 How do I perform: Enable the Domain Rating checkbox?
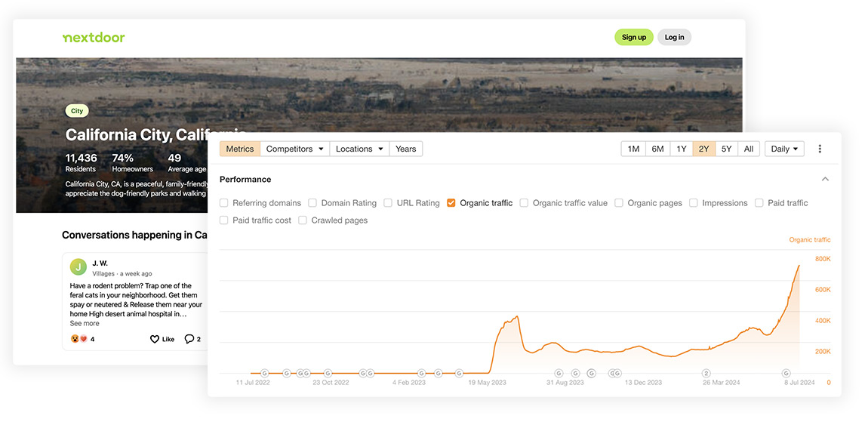[x=312, y=203]
